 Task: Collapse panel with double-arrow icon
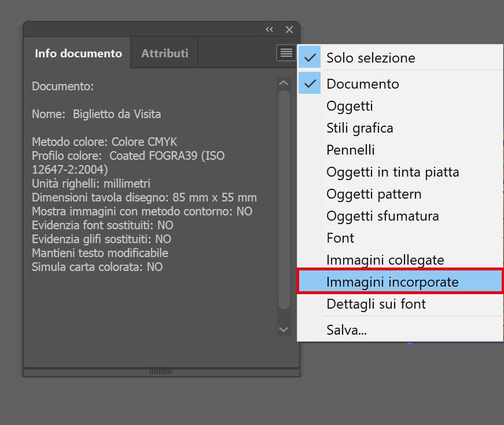[x=269, y=30]
